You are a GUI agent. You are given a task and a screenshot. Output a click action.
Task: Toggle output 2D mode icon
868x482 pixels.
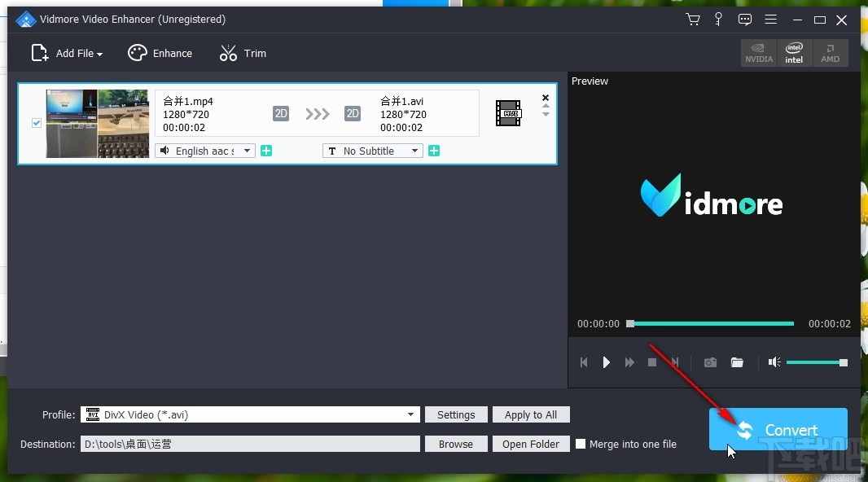352,113
